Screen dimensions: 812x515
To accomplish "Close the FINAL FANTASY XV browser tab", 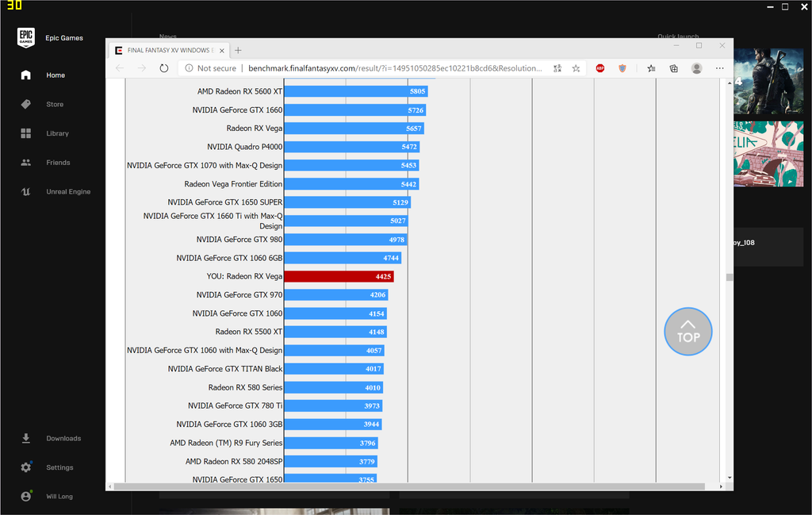I will click(222, 50).
